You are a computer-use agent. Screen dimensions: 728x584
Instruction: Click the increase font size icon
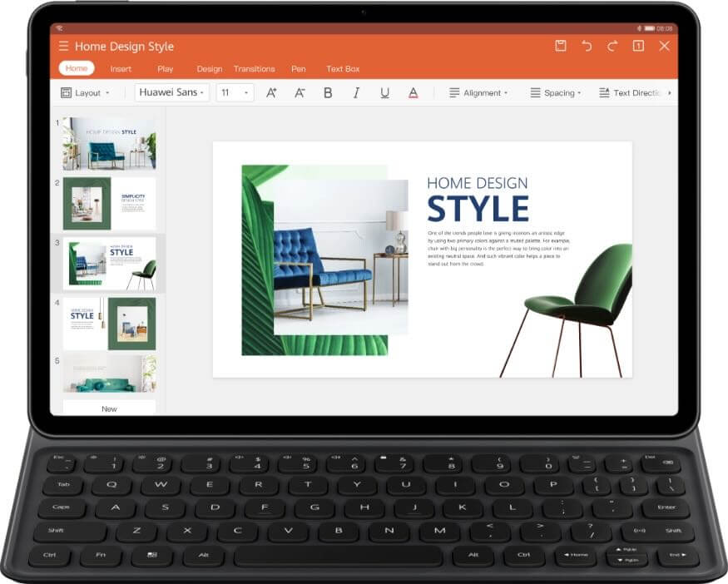coord(271,93)
